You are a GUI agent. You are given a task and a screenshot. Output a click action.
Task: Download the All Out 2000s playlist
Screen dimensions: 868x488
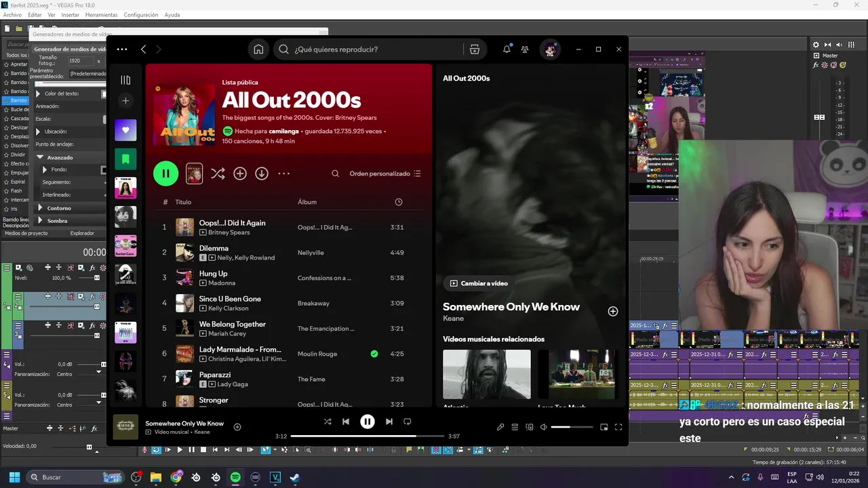click(x=262, y=174)
